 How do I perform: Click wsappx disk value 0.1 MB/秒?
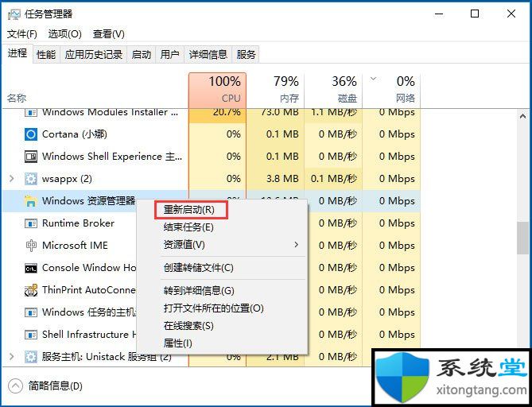pyautogui.click(x=334, y=179)
